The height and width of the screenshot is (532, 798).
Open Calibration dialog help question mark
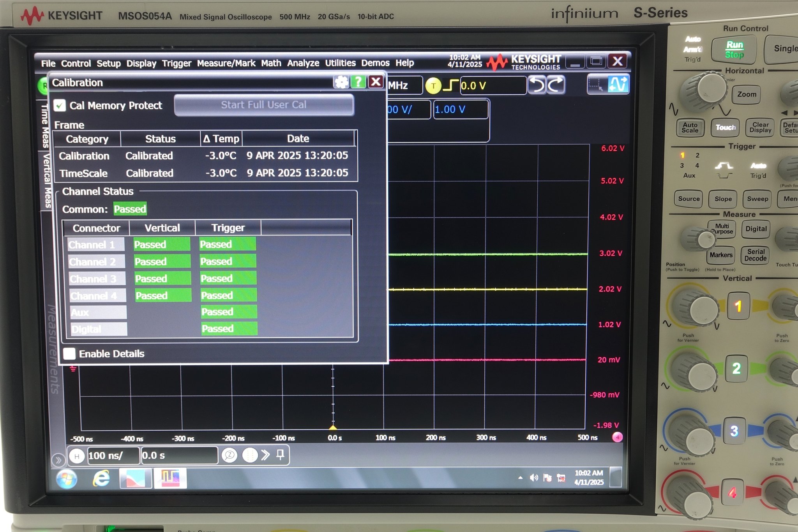point(358,82)
